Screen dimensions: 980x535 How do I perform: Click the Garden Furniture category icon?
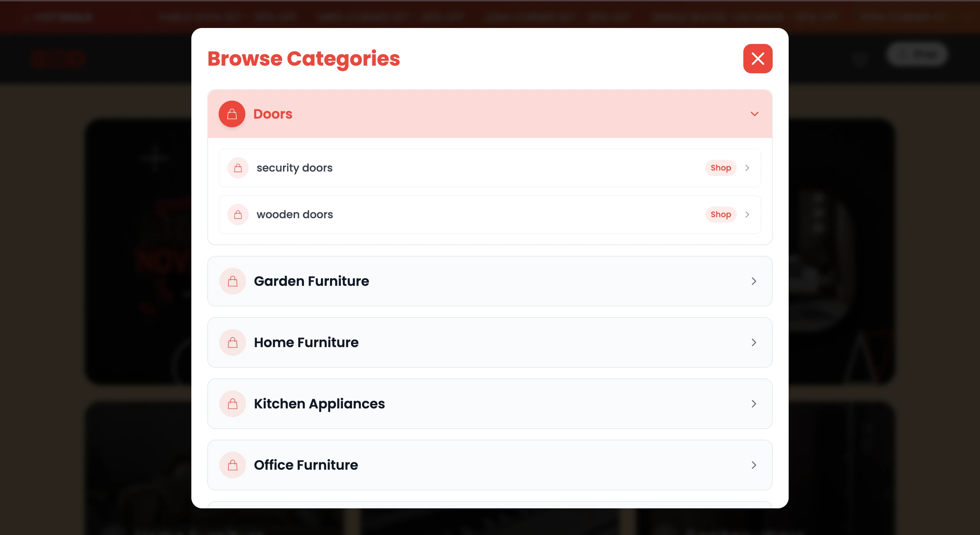tap(232, 281)
